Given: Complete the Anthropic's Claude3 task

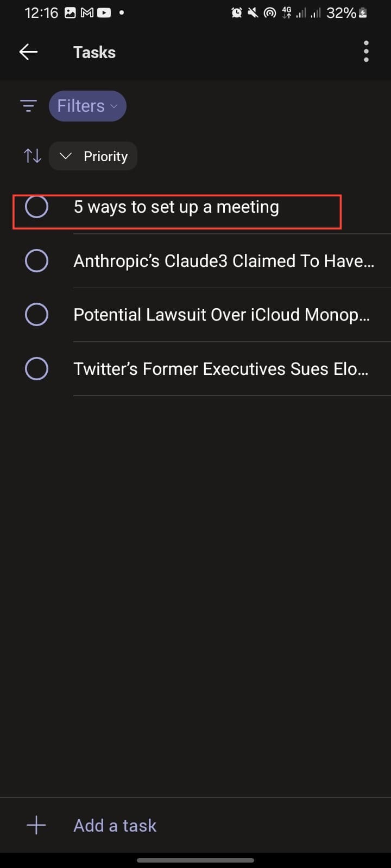Looking at the screenshot, I should pos(36,261).
